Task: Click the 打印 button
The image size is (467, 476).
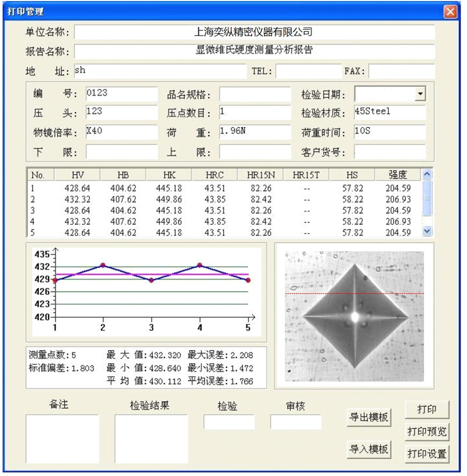Action: pyautogui.click(x=427, y=409)
